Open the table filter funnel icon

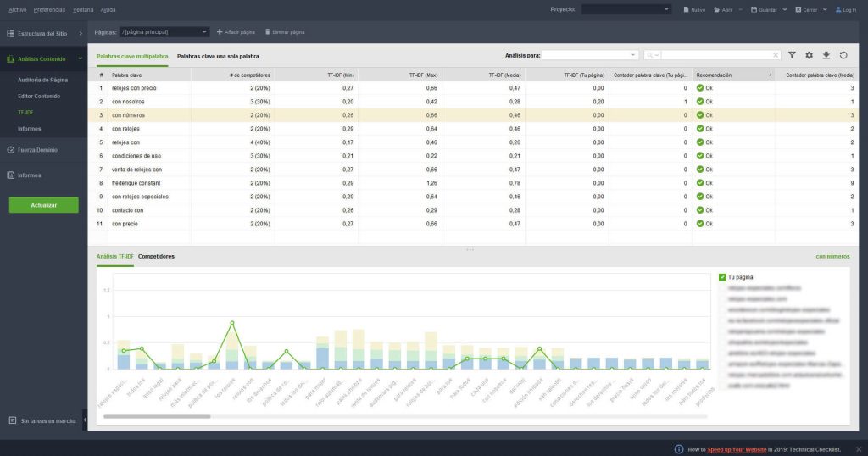point(793,55)
